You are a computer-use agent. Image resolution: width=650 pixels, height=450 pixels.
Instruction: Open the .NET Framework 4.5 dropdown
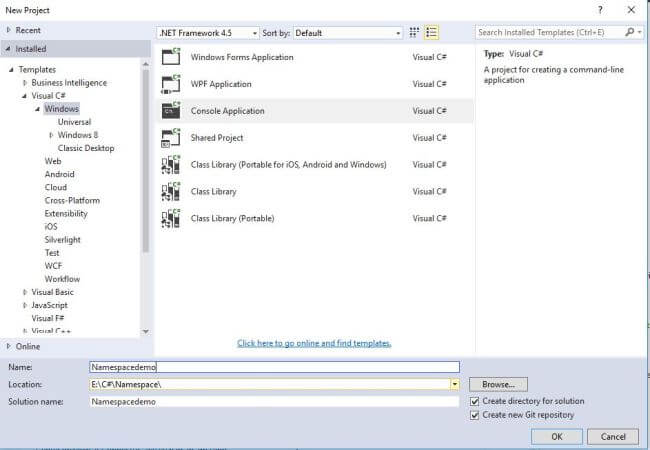(208, 33)
